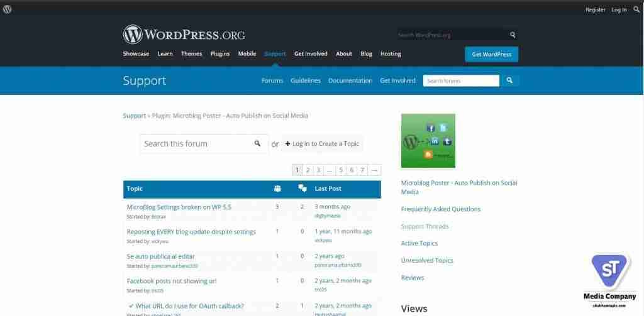Go to page 6 in pagination
Image resolution: width=644 pixels, height=316 pixels.
352,170
